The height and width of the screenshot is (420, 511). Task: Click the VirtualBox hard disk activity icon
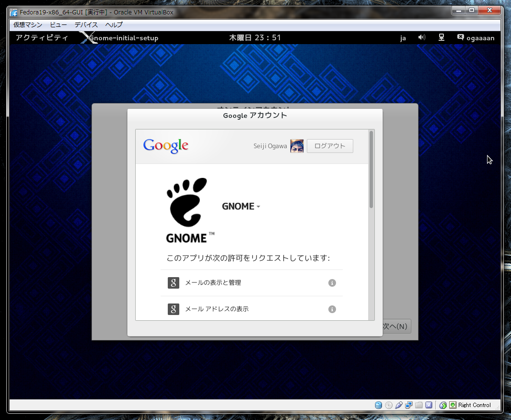point(378,405)
